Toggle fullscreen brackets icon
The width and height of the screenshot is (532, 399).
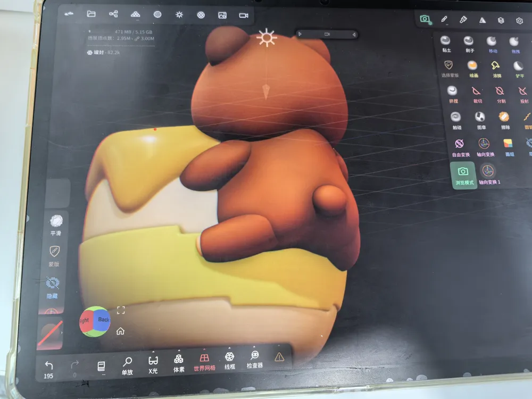[121, 310]
